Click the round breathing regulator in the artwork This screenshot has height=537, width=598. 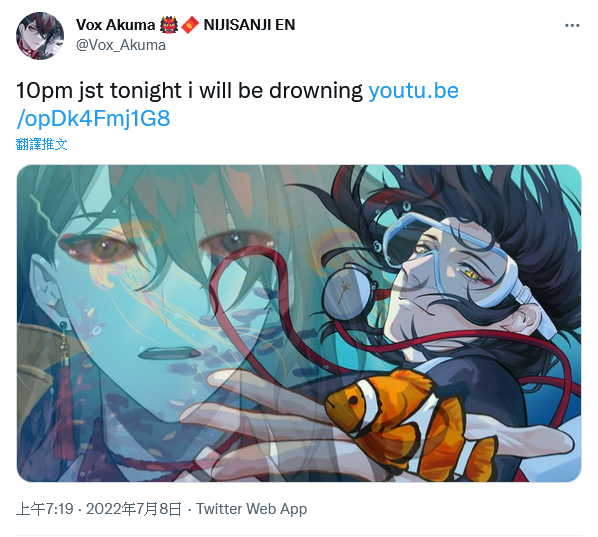pos(349,291)
